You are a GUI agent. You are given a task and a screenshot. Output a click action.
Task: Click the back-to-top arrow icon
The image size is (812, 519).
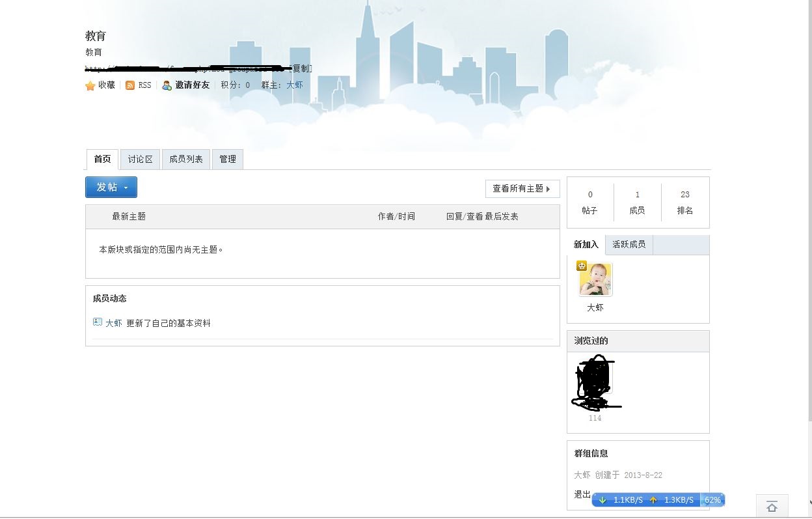tap(772, 507)
